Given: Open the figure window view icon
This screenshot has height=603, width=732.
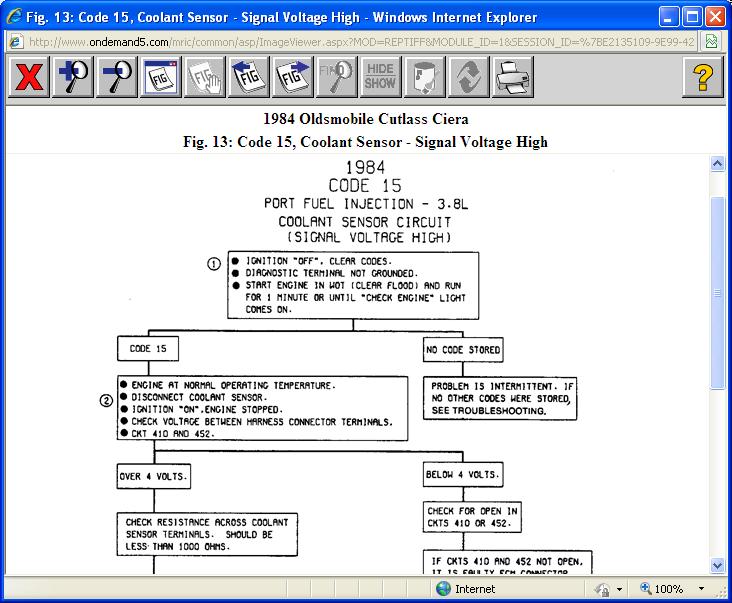Looking at the screenshot, I should (x=161, y=77).
